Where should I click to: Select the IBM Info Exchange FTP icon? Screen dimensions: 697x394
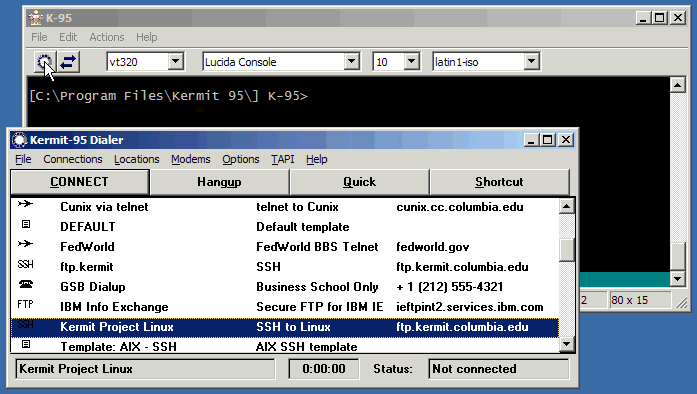25,304
